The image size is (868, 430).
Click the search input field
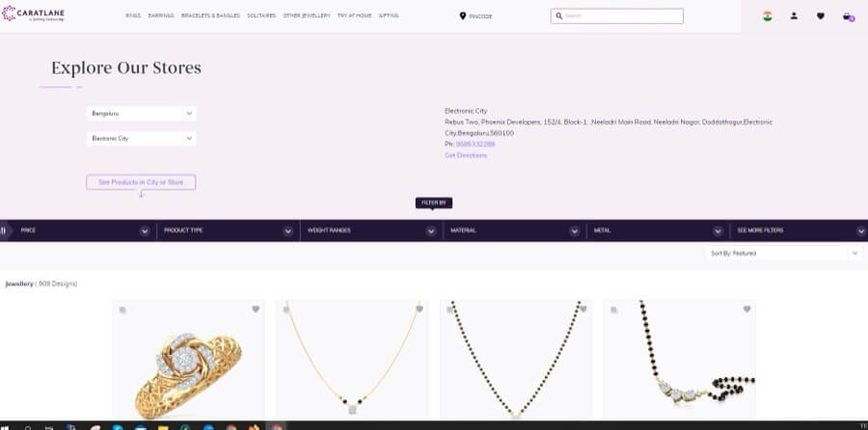point(616,16)
